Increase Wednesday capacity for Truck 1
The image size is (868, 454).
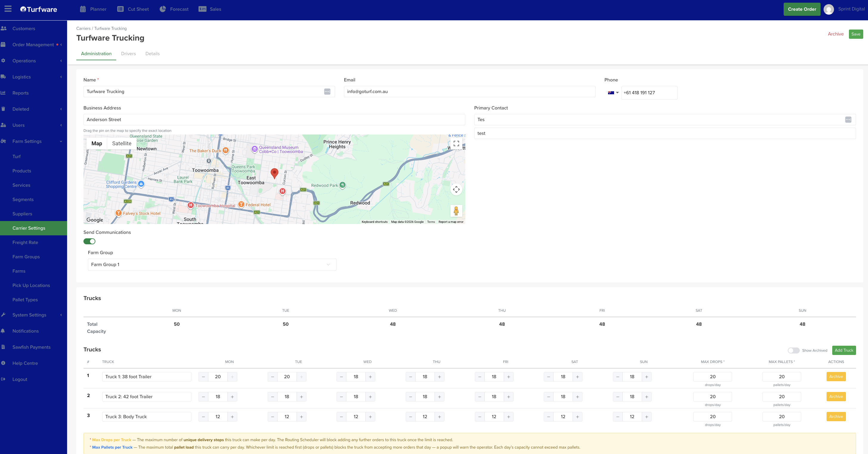(x=370, y=377)
